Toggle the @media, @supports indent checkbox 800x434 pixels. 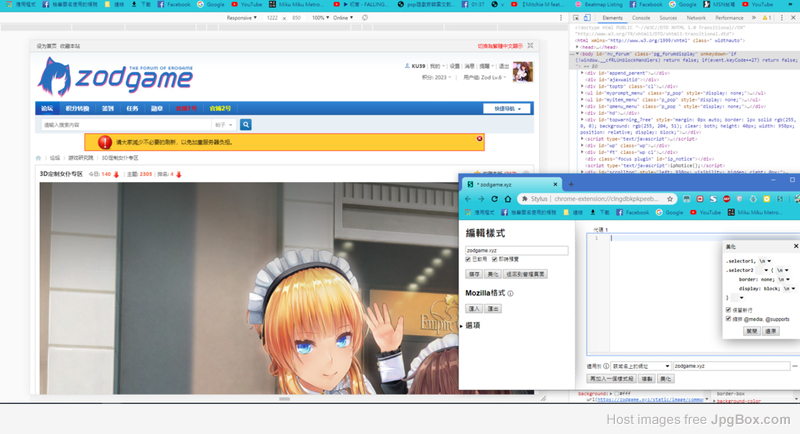pyautogui.click(x=729, y=319)
